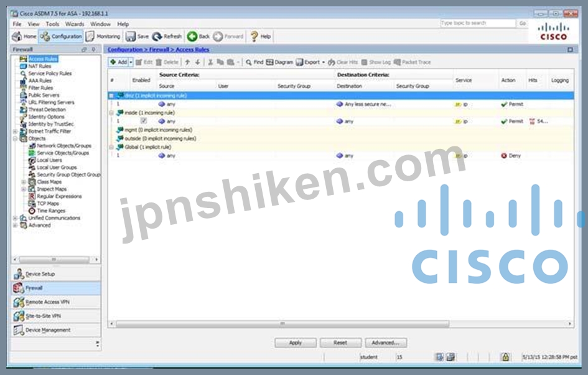This screenshot has width=588, height=375.
Task: Open Advanced... access rule settings
Action: coord(386,343)
